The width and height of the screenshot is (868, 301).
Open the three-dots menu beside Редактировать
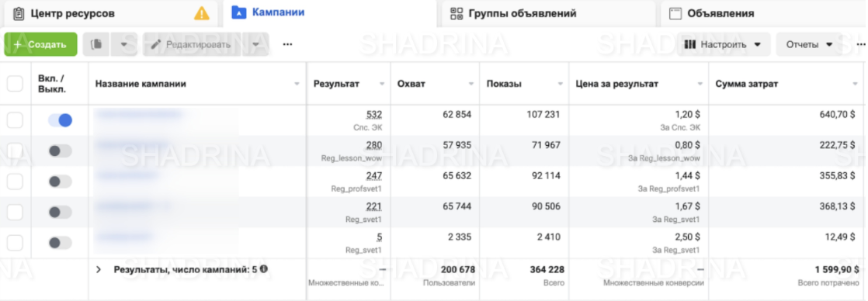pos(287,44)
